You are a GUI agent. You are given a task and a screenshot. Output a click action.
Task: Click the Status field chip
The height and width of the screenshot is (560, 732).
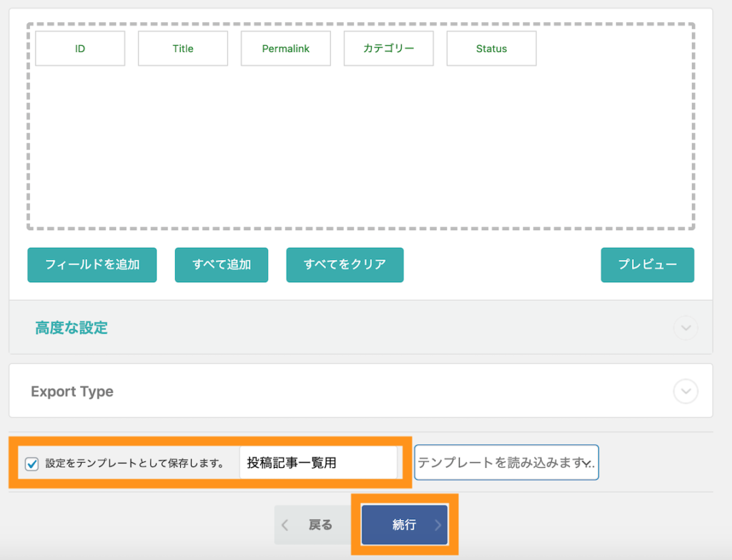(x=491, y=48)
